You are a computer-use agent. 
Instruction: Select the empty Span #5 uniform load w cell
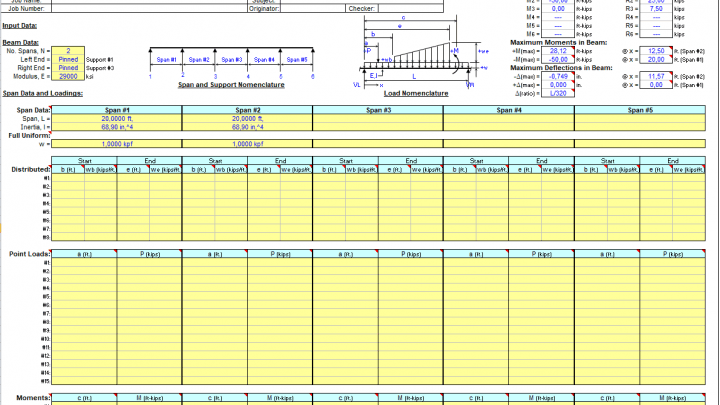(640, 144)
